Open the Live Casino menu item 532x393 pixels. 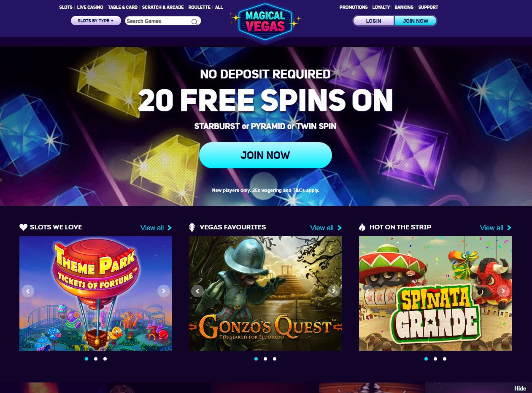[x=90, y=7]
